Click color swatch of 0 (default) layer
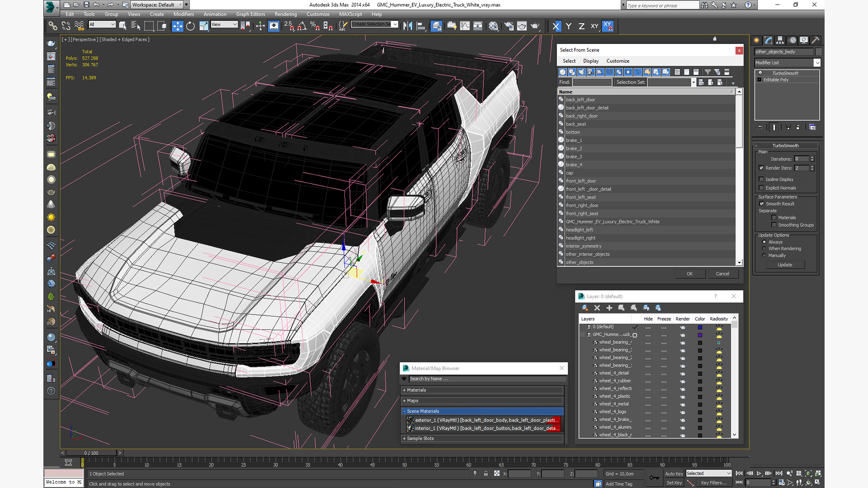Image resolution: width=868 pixels, height=488 pixels. pyautogui.click(x=700, y=327)
